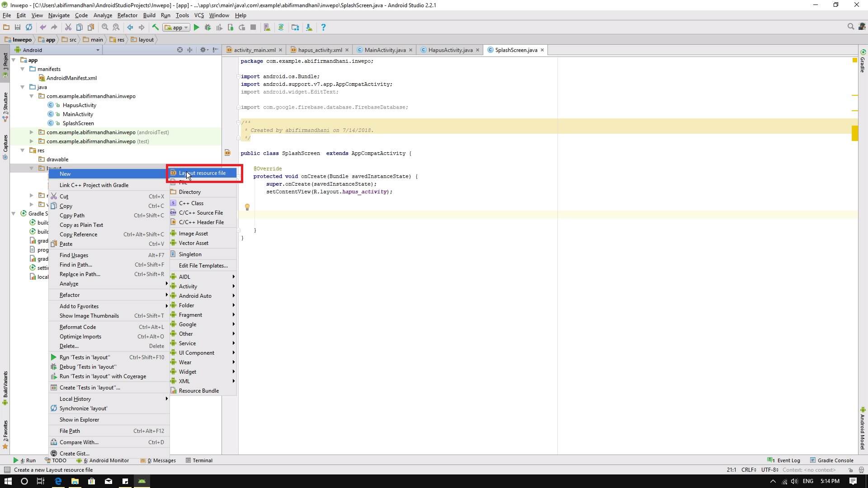Click the Cut scissors toolbar icon
Screen dimensions: 868x488
click(68, 28)
